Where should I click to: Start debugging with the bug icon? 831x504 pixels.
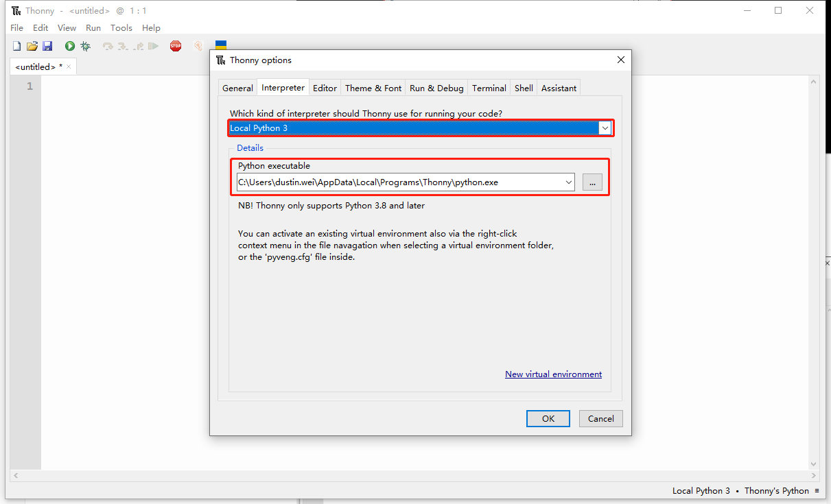[85, 46]
